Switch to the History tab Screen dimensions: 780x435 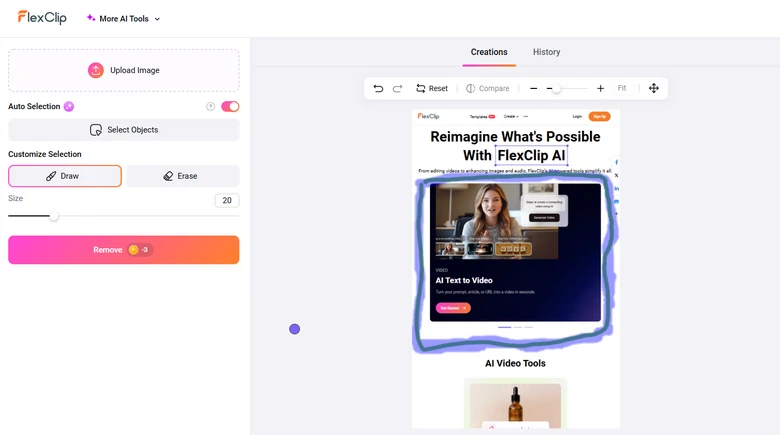coord(546,52)
